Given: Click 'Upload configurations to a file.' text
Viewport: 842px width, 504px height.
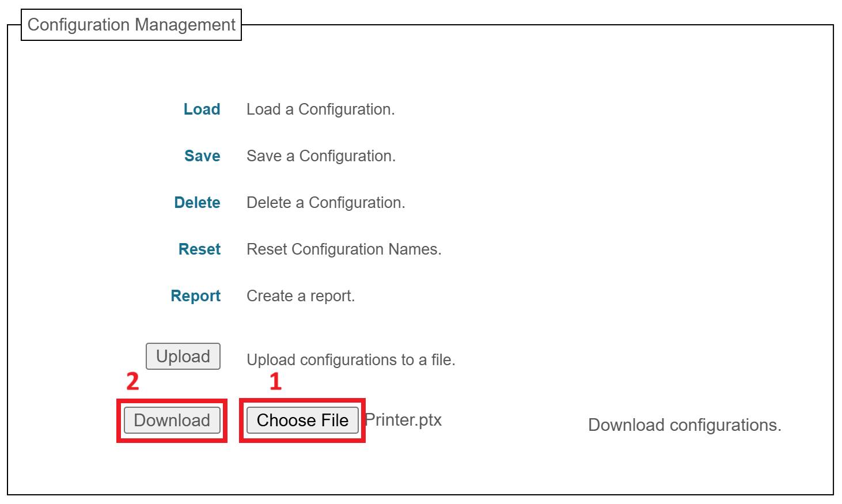Looking at the screenshot, I should coord(351,360).
